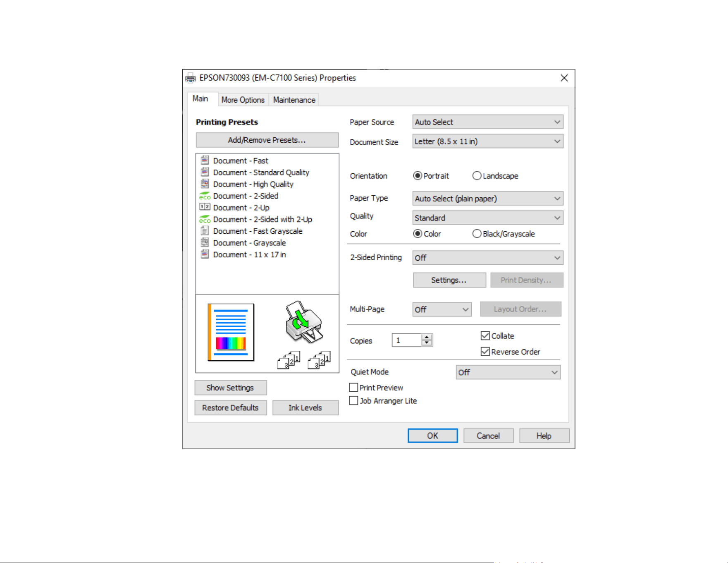The height and width of the screenshot is (563, 728).
Task: Check Ink Levels button
Action: (x=305, y=407)
